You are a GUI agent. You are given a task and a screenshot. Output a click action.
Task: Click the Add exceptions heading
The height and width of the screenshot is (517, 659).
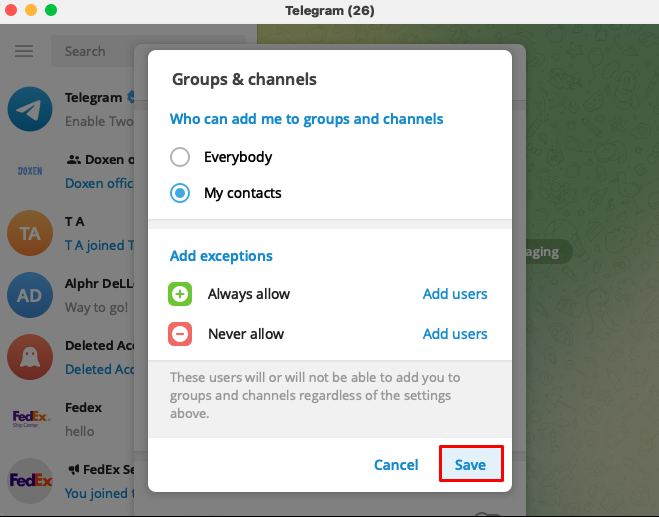pyautogui.click(x=221, y=256)
